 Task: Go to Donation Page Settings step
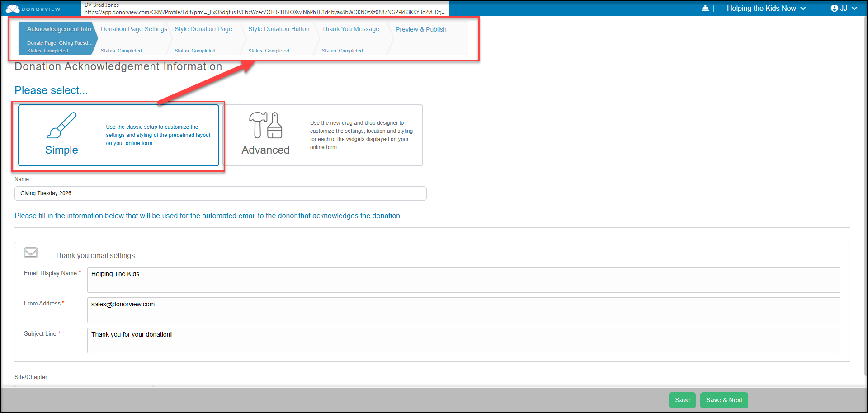(x=134, y=38)
